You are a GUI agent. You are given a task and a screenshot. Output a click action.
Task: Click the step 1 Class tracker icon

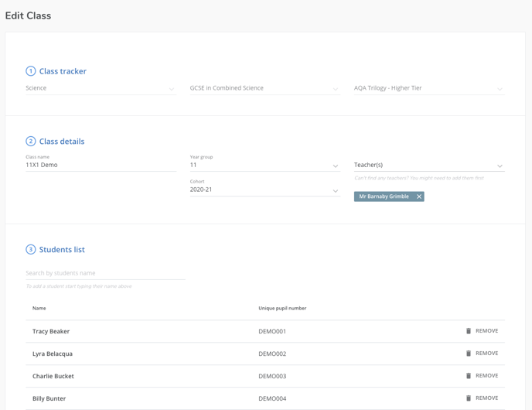pos(31,71)
